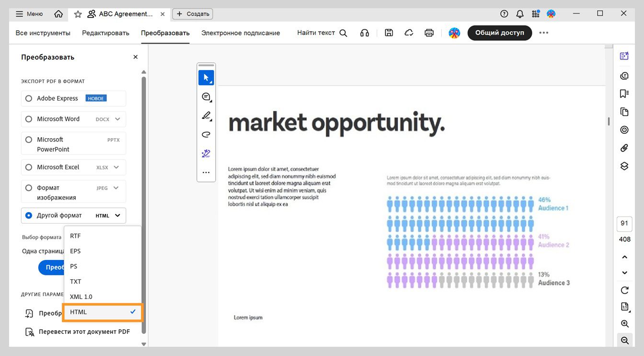Star the ABC Agreement tab as favorite
This screenshot has width=644, height=356.
pyautogui.click(x=78, y=14)
